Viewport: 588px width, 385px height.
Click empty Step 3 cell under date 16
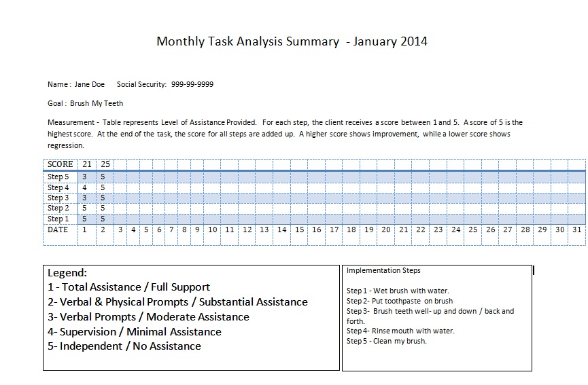(x=317, y=198)
